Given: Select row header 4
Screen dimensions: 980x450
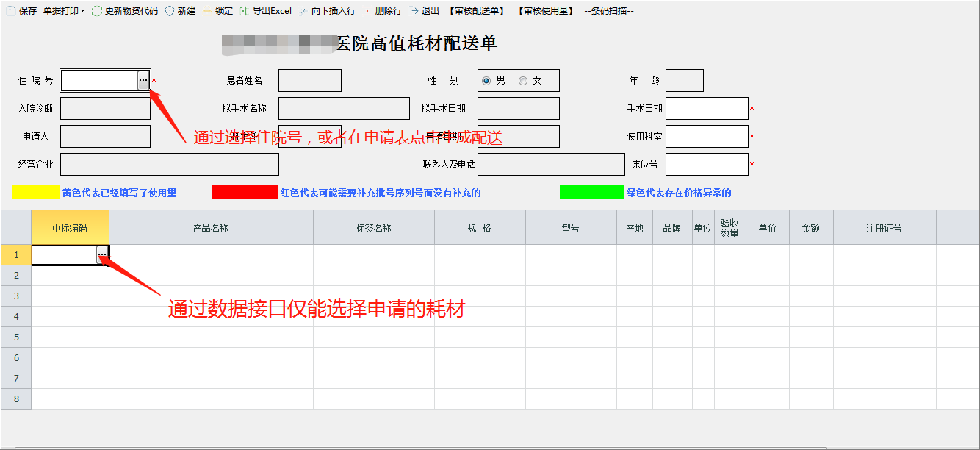Looking at the screenshot, I should point(16,316).
